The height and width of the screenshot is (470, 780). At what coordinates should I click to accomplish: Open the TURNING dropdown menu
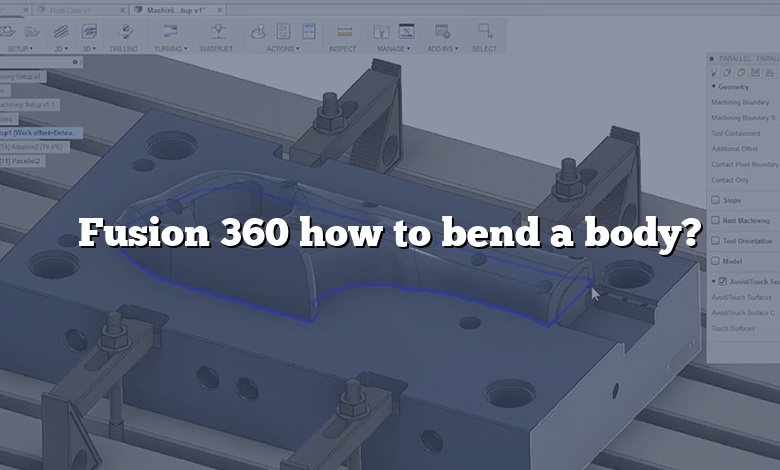click(171, 49)
